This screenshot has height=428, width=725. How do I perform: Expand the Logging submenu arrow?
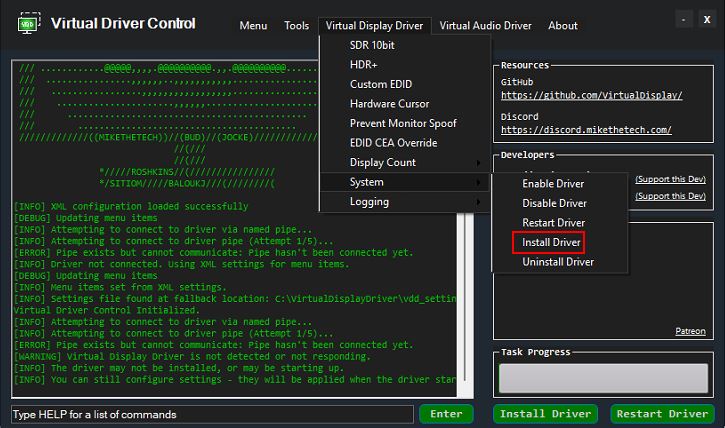pyautogui.click(x=478, y=202)
